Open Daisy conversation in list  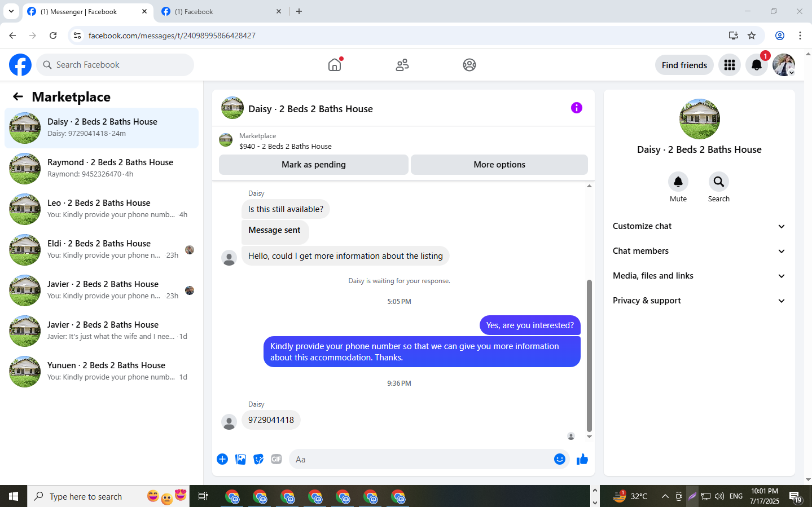pos(102,128)
